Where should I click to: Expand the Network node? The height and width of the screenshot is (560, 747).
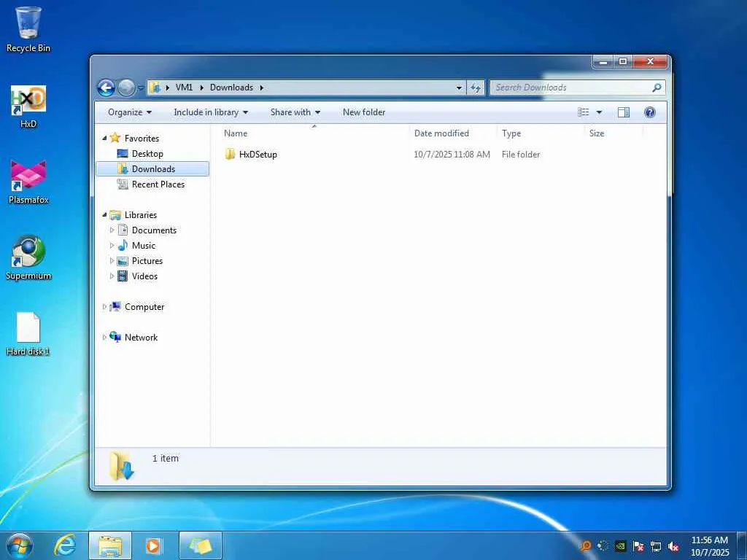(x=104, y=337)
